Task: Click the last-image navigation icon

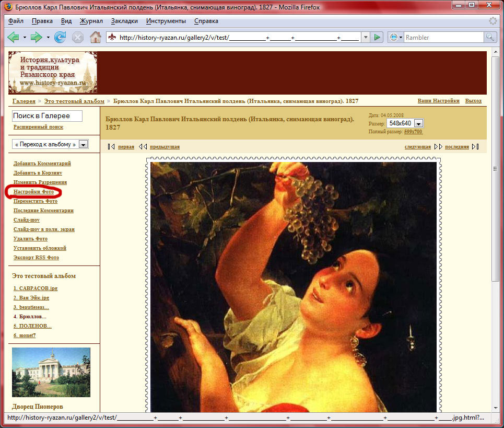Action: [475, 147]
